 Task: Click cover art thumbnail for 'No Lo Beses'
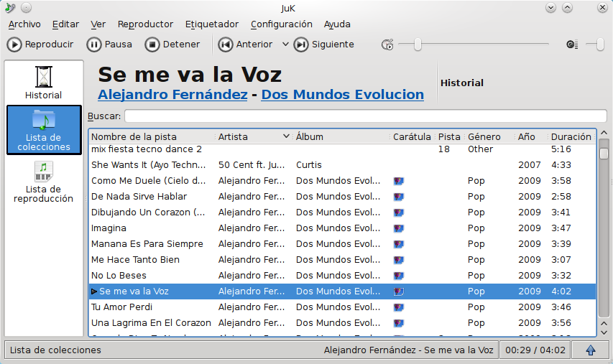[x=398, y=276]
